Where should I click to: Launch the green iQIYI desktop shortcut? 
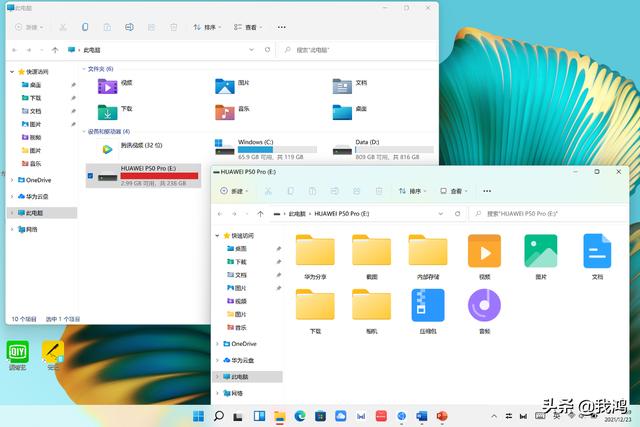tap(19, 352)
